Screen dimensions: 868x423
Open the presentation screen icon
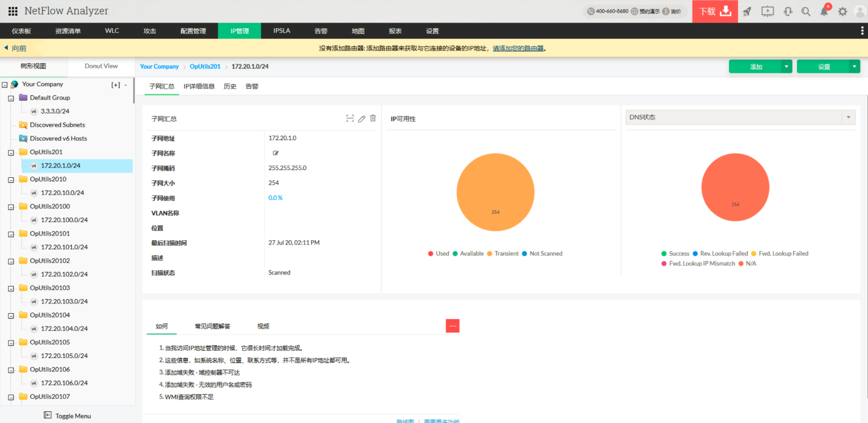coord(767,11)
